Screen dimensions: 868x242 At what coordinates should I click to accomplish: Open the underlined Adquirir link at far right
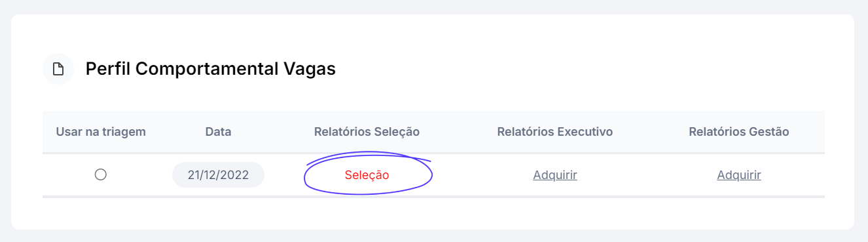(x=739, y=175)
